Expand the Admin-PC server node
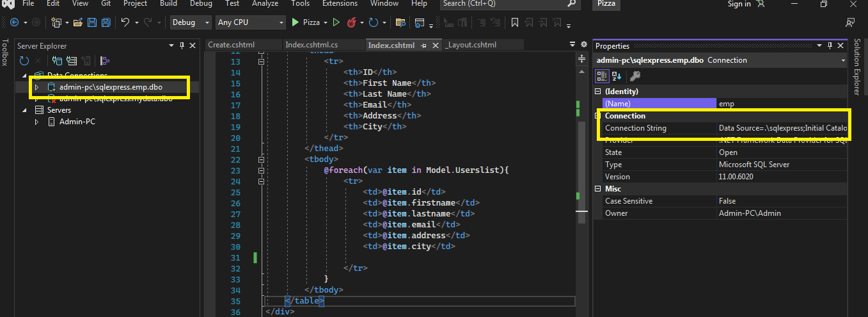 [37, 122]
